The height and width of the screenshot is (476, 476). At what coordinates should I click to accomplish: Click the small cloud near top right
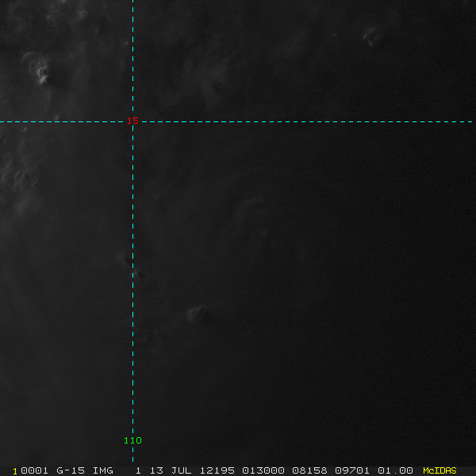click(372, 36)
